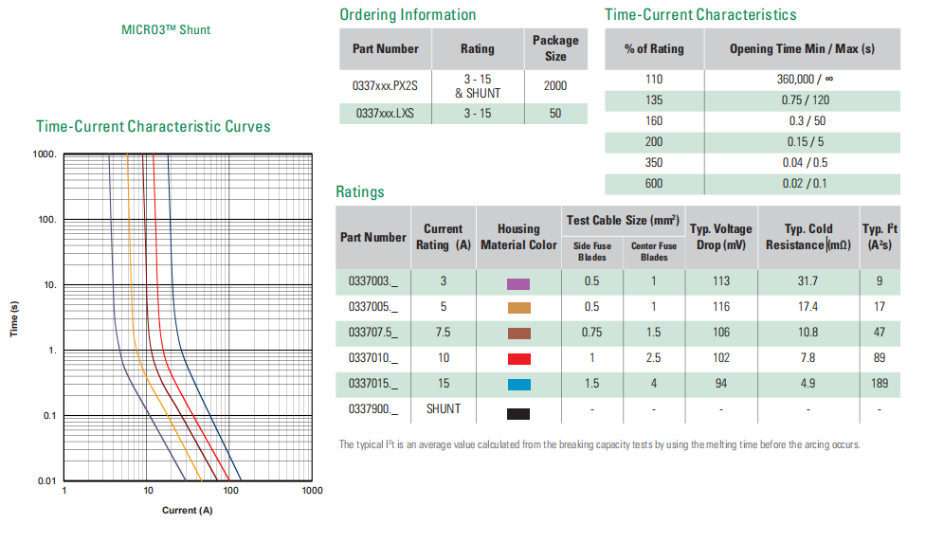Image resolution: width=944 pixels, height=560 pixels.
Task: Click the red color swatch for 0337010
Action: pos(518,359)
